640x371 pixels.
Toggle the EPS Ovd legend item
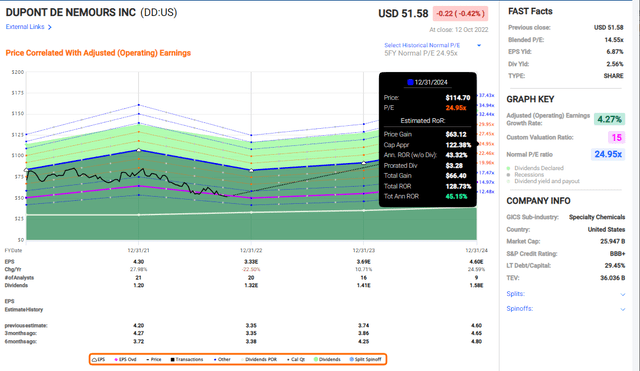[x=125, y=360]
